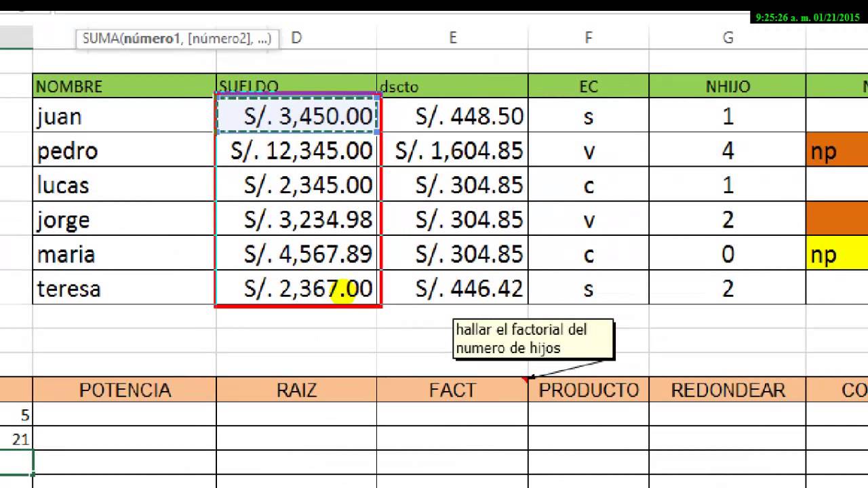Click the empty cell under POTENCIA
Viewport: 868px width, 488px height.
[125, 414]
